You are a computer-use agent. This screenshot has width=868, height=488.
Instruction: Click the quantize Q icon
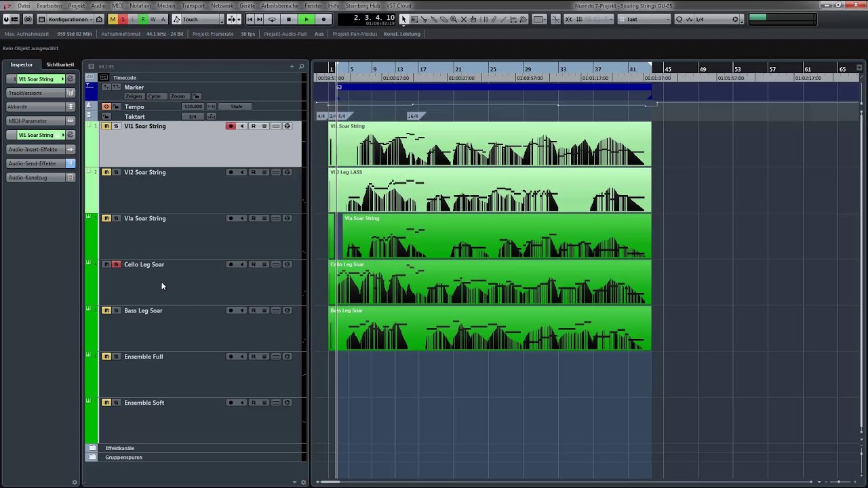[x=679, y=20]
